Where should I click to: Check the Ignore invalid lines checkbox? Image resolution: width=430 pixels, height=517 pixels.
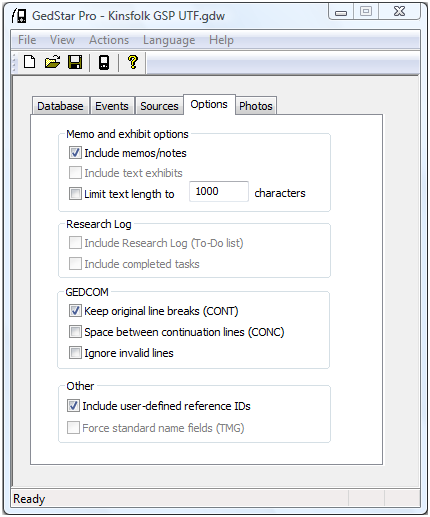(75, 353)
